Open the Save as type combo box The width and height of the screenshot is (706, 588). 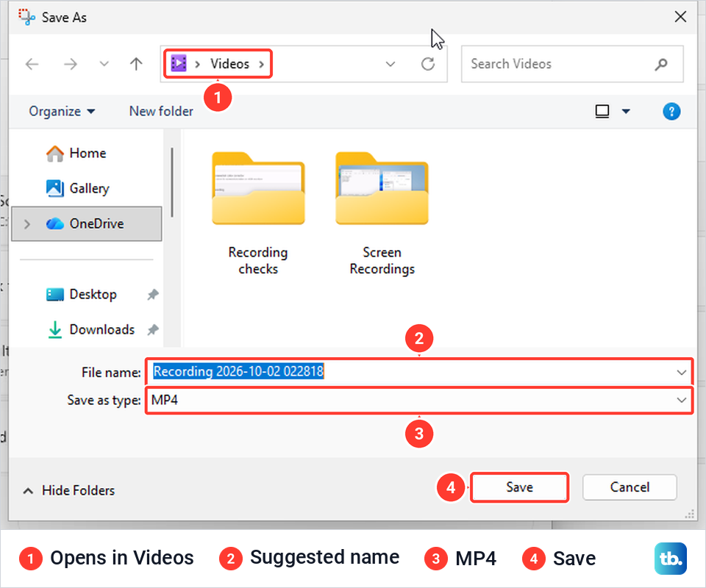419,400
